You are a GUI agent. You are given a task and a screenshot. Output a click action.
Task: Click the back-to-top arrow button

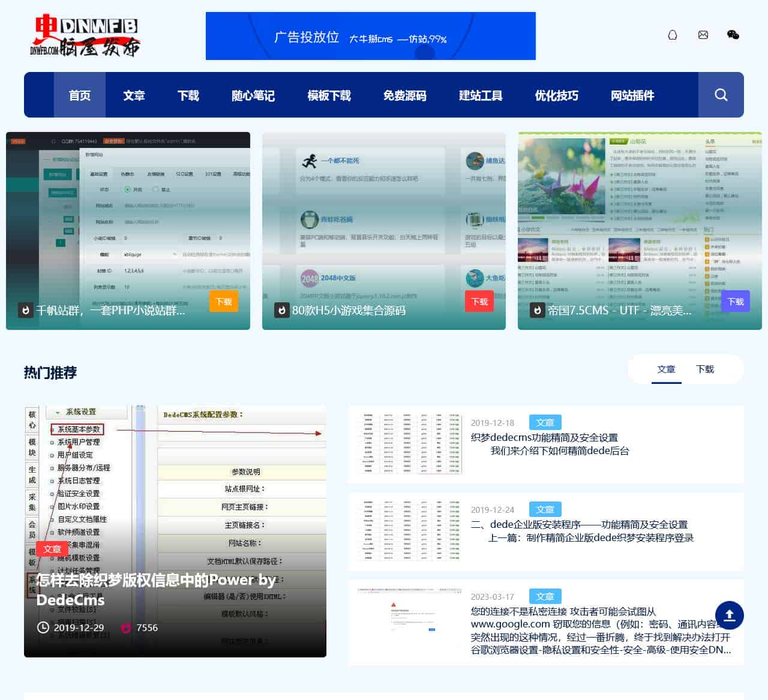[730, 615]
